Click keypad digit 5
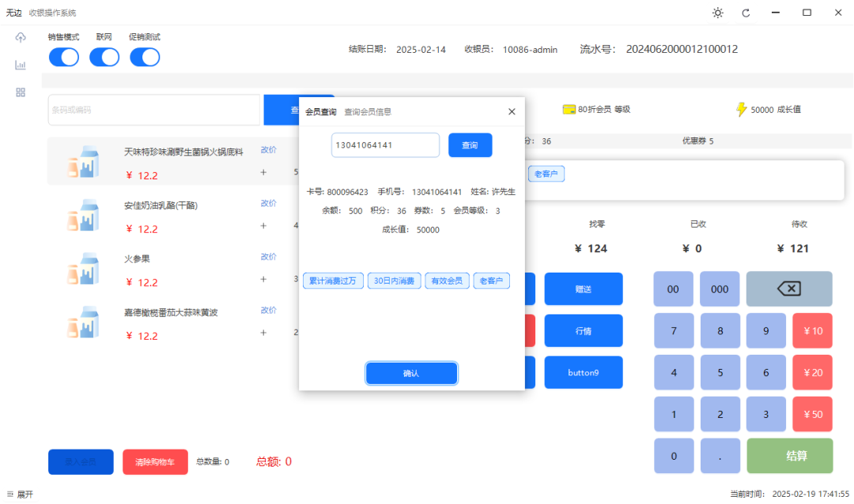 (x=720, y=372)
